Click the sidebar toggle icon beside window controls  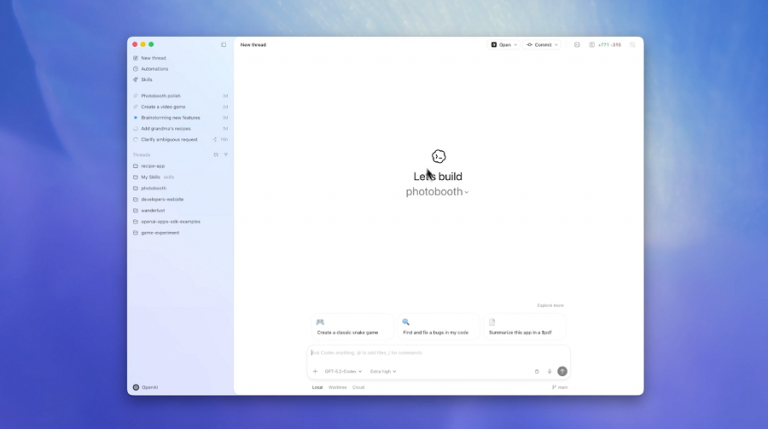pos(223,45)
